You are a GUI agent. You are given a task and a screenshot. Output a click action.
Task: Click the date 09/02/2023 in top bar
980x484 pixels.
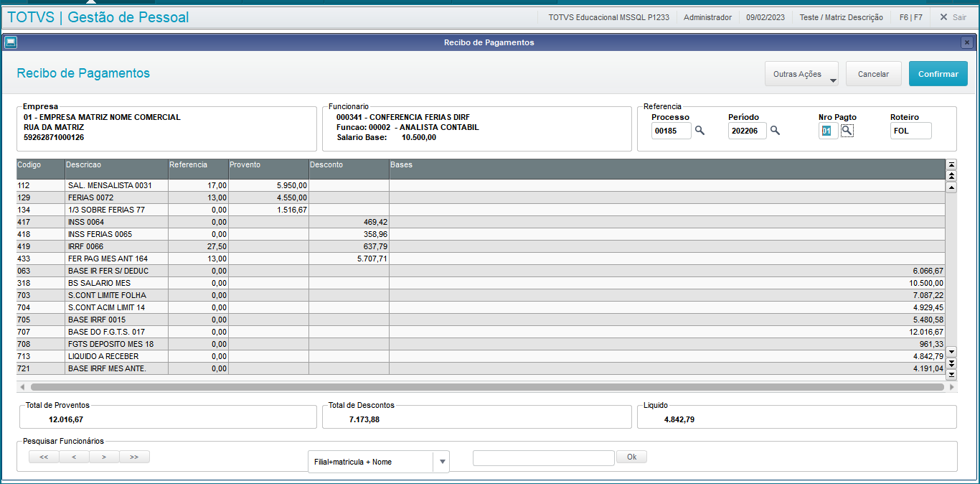pos(765,17)
